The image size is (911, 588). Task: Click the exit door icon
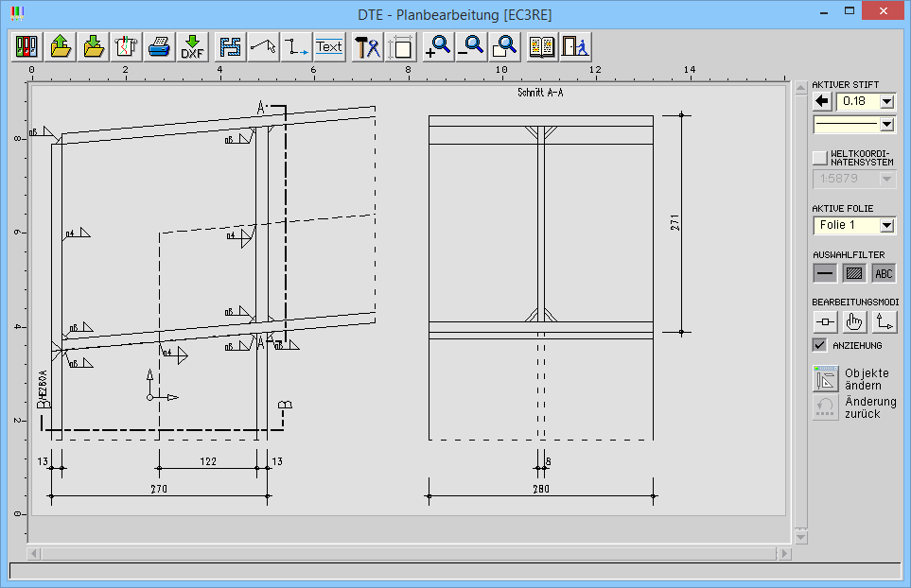575,46
